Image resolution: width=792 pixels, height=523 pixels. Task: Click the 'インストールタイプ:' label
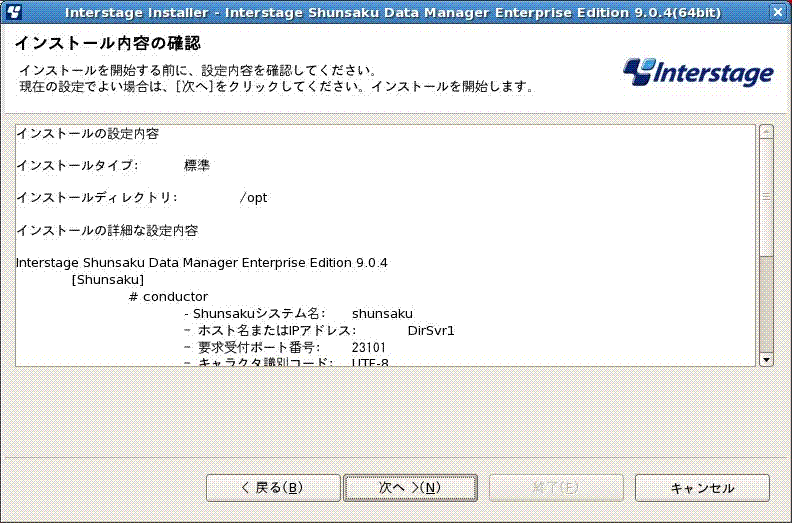click(x=77, y=166)
